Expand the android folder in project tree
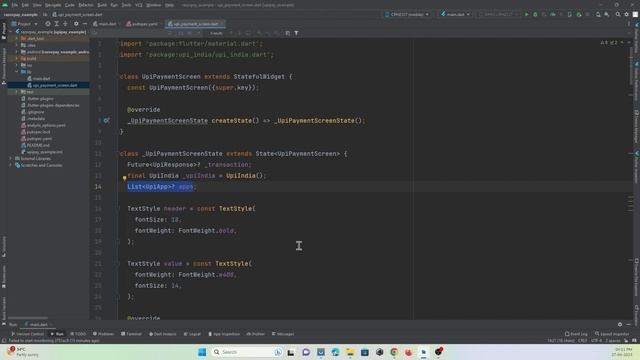Image resolution: width=640 pixels, height=360 pixels. (x=17, y=52)
